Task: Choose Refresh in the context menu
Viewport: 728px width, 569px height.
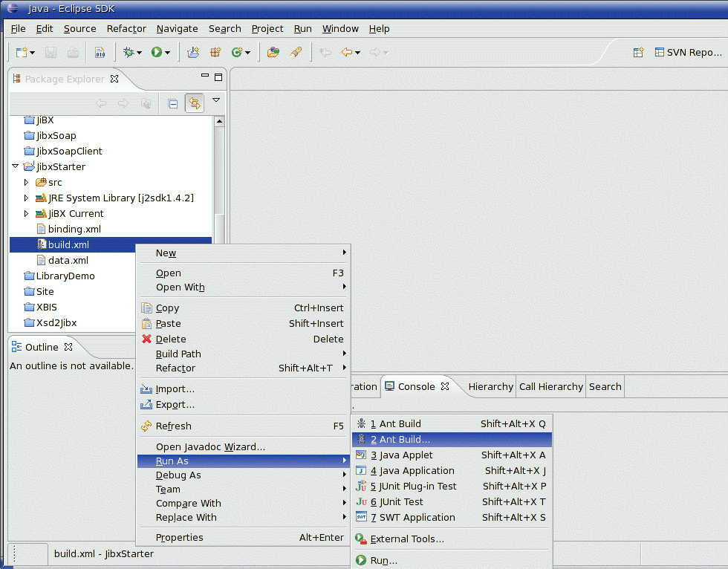Action: point(173,426)
